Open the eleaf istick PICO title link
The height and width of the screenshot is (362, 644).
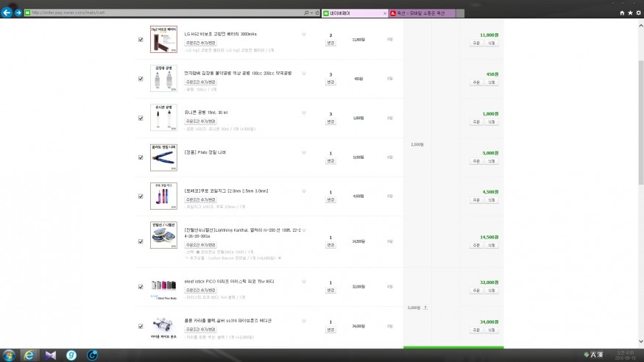tap(229, 282)
